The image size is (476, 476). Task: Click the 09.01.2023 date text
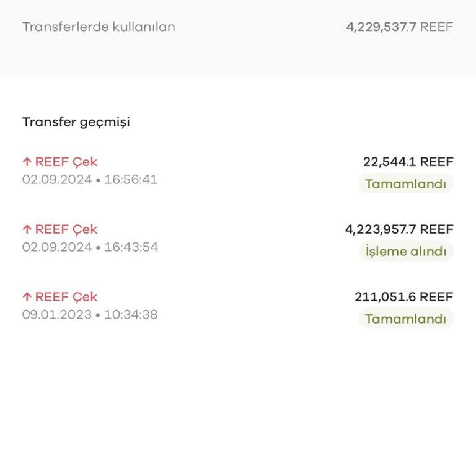(x=57, y=315)
